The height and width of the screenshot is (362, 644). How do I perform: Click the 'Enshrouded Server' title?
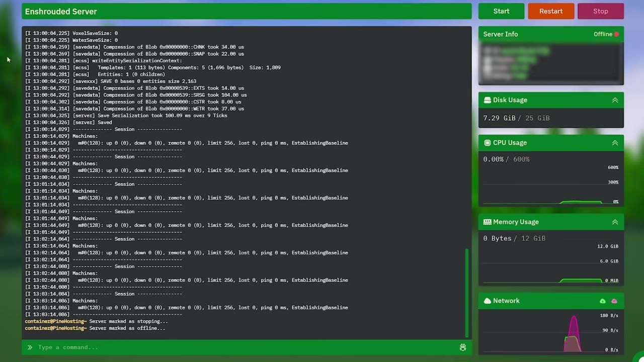(x=61, y=11)
